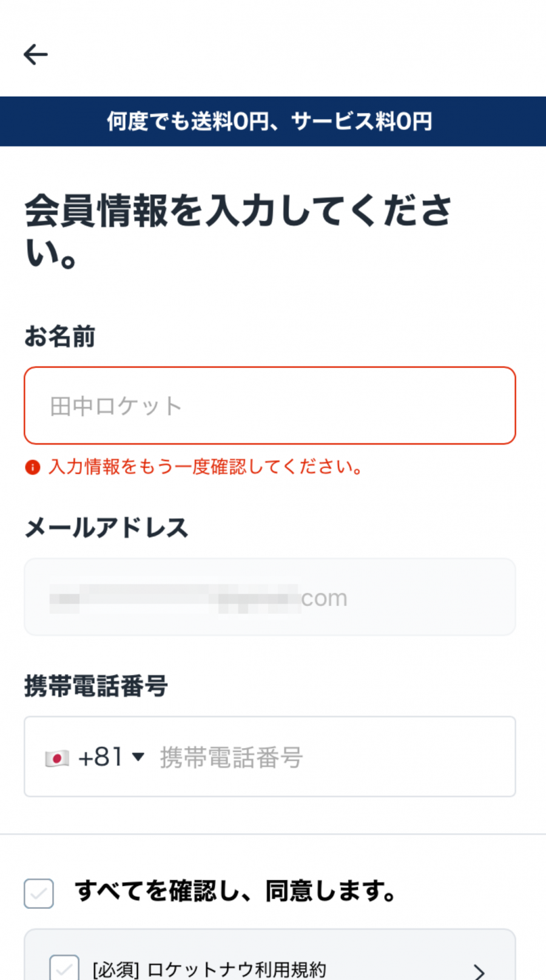Click the お名前 field label
546x980 pixels.
60,336
